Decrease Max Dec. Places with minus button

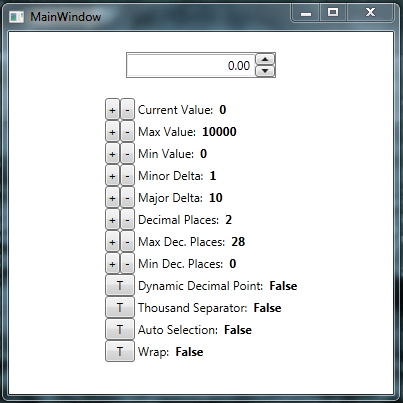point(127,241)
